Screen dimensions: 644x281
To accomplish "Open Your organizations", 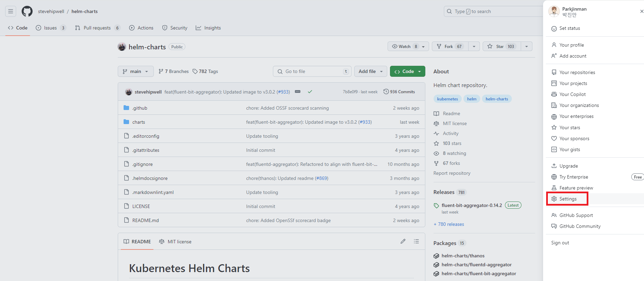I will pyautogui.click(x=575, y=105).
